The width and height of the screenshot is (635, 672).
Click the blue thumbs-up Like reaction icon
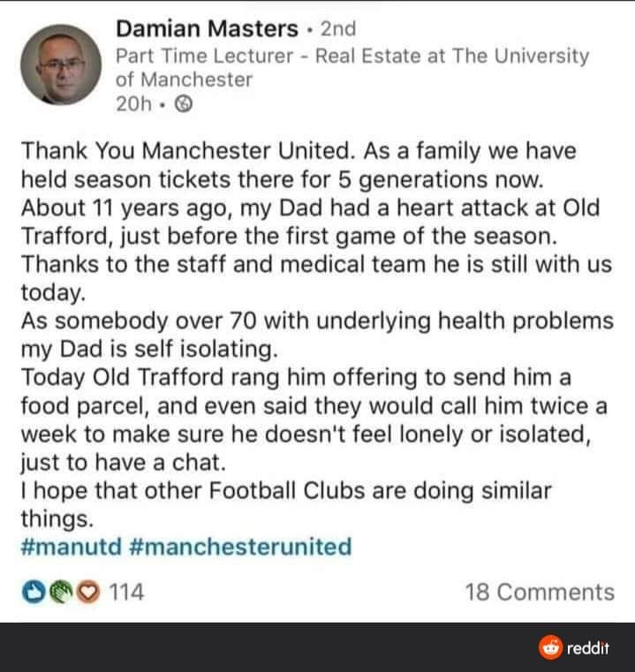coord(34,592)
